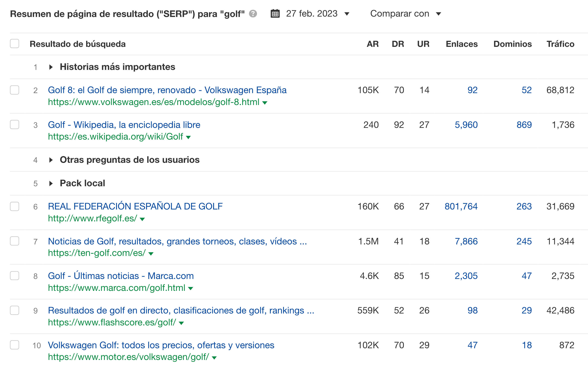Check the Golf Wikipedia result checkbox
The height and width of the screenshot is (366, 588).
coord(14,125)
